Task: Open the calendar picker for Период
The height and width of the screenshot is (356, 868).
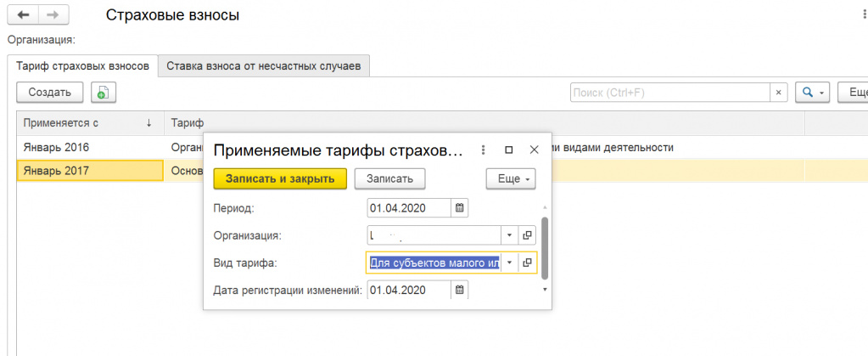Action: 459,207
